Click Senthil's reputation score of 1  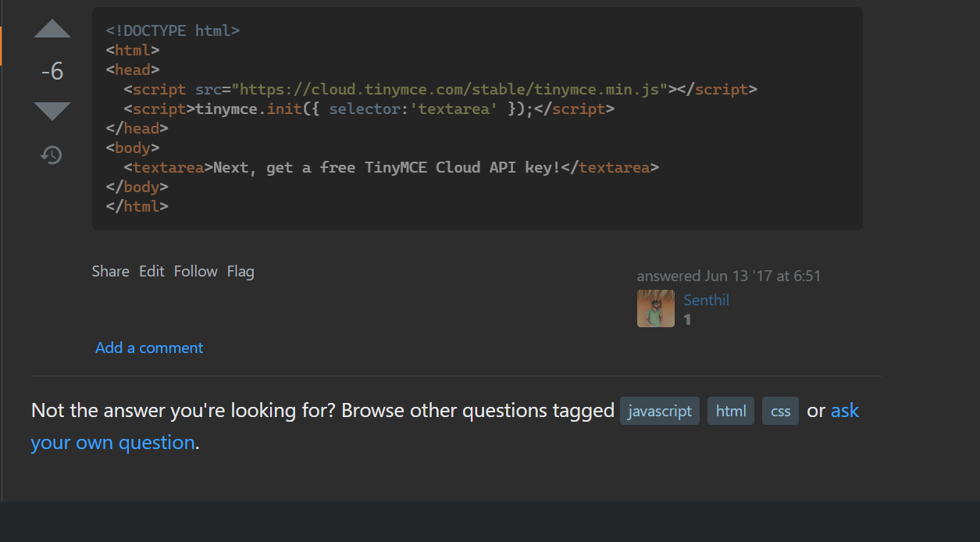(687, 319)
